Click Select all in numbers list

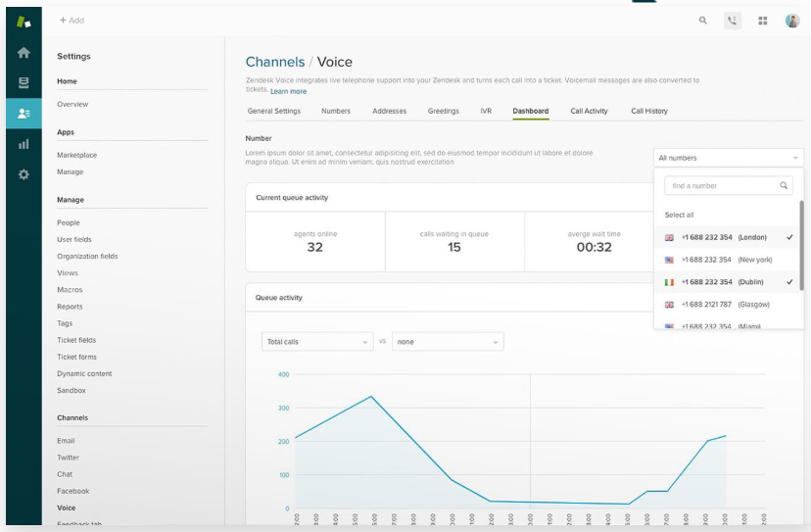[679, 215]
